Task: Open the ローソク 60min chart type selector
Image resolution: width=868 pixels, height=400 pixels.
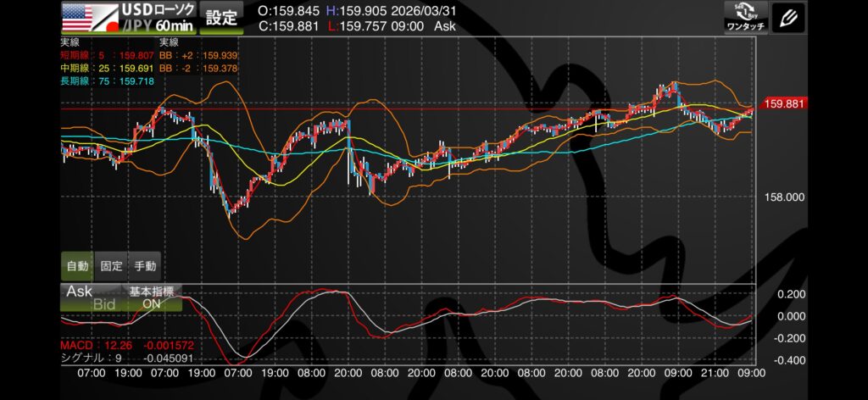Action: click(x=158, y=18)
